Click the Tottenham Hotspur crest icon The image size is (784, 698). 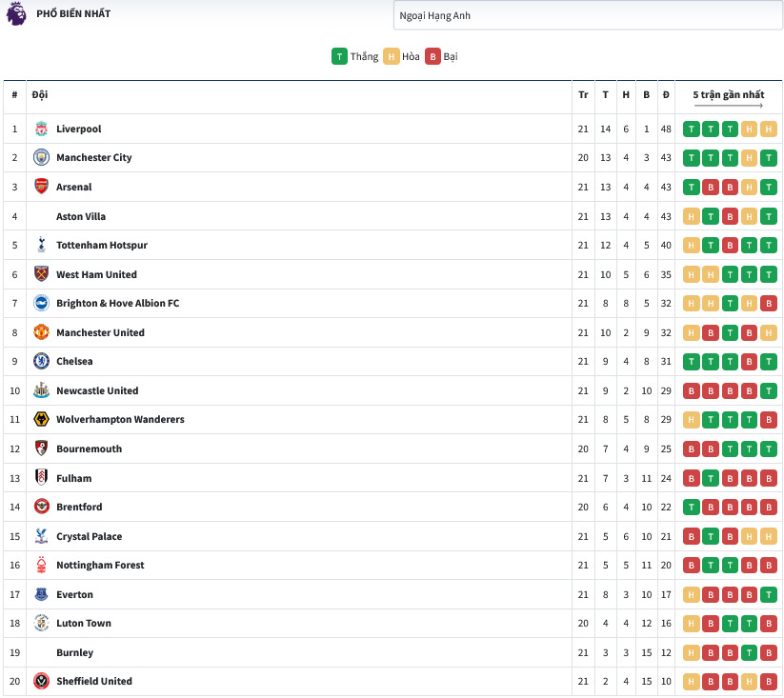pyautogui.click(x=41, y=245)
